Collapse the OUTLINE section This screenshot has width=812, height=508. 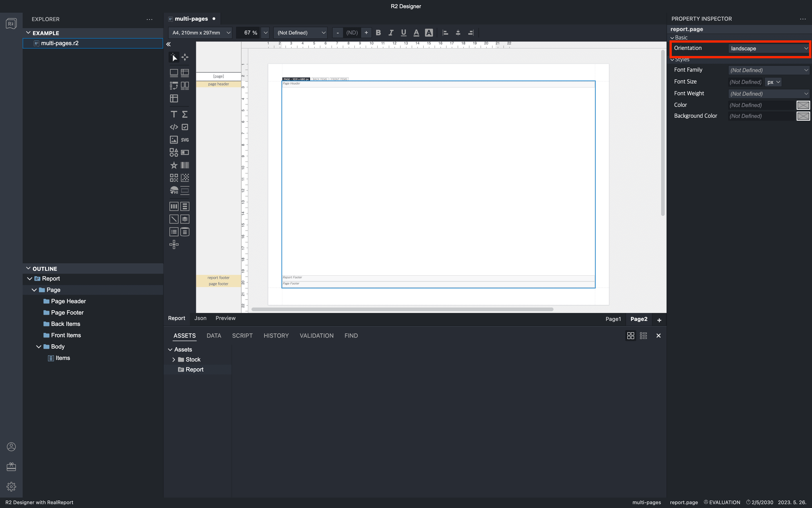tap(29, 269)
